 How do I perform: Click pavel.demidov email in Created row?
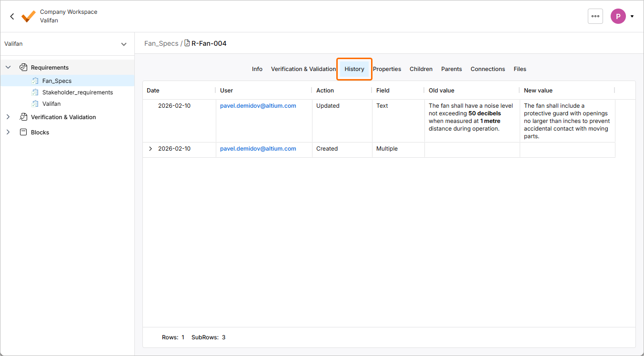258,149
